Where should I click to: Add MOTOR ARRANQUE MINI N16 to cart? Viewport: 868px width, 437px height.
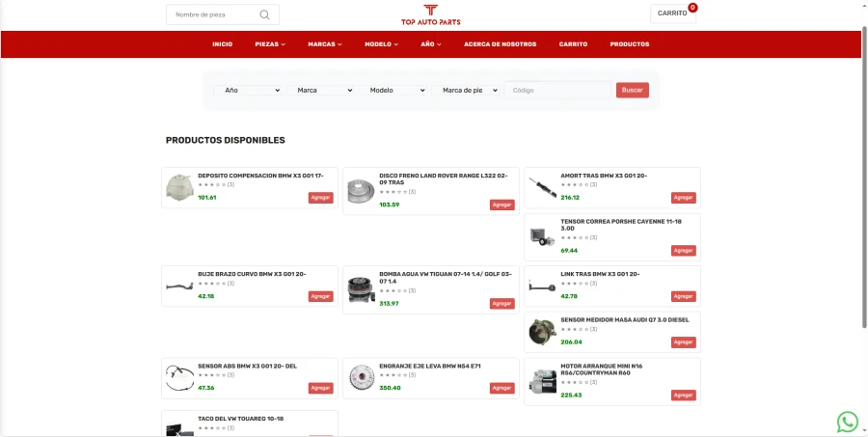(684, 396)
